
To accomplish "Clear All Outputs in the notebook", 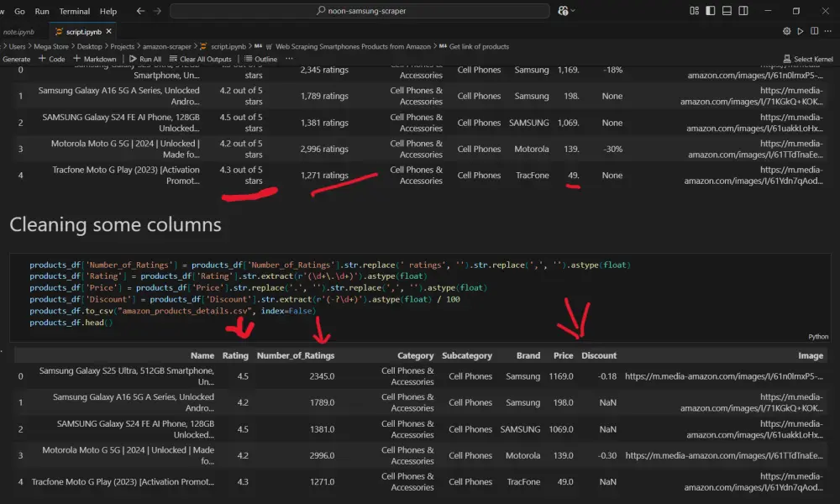I will pos(200,60).
